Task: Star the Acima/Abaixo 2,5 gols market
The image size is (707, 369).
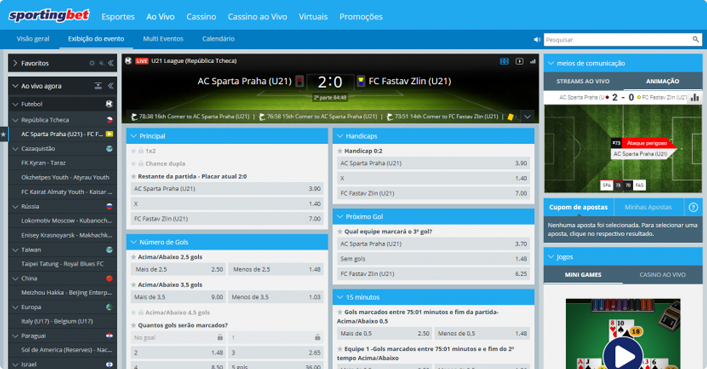Action: pyautogui.click(x=133, y=257)
